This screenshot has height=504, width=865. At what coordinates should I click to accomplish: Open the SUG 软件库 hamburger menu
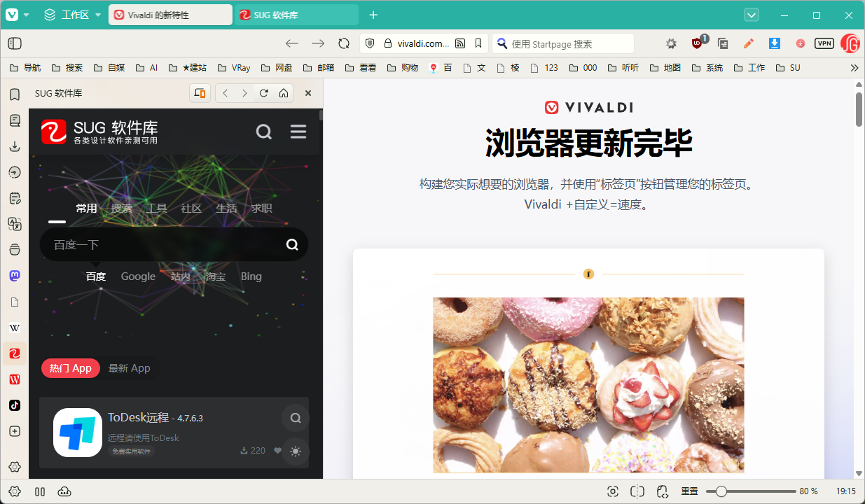click(298, 132)
